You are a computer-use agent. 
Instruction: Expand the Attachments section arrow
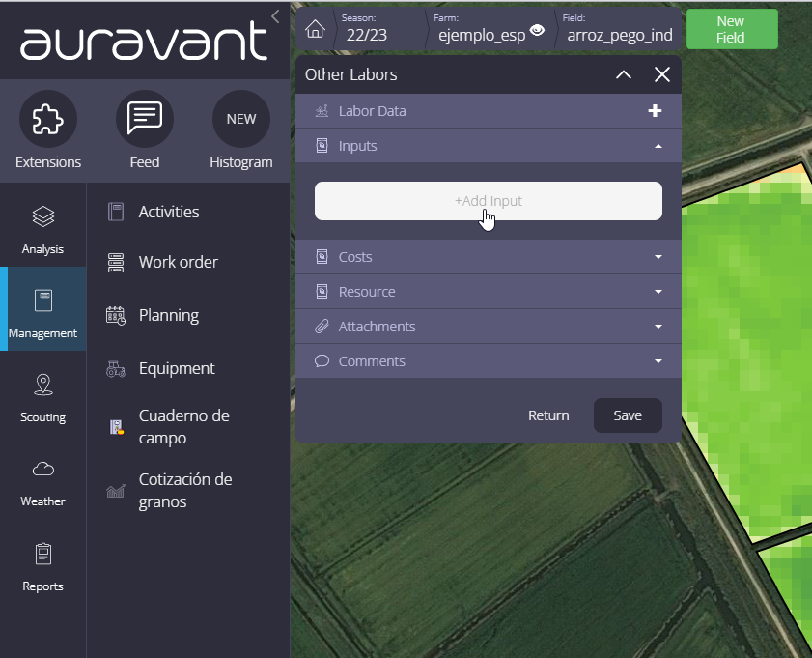pyautogui.click(x=658, y=327)
